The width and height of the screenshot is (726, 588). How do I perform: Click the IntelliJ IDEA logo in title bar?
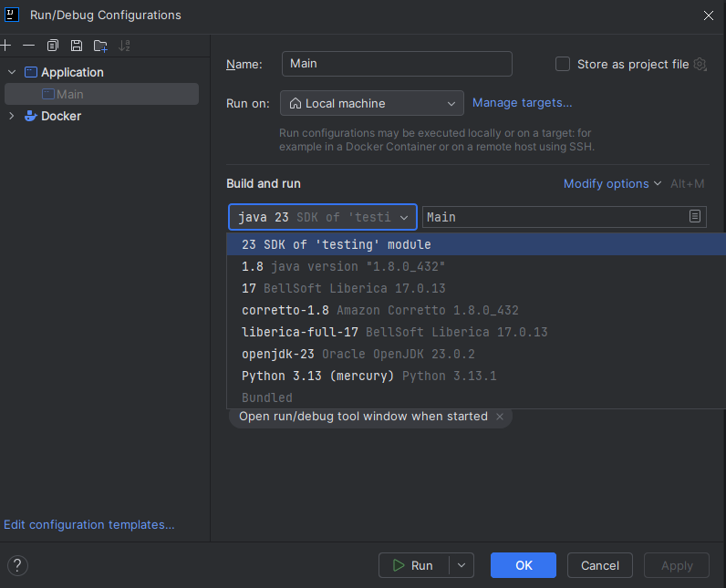pyautogui.click(x=12, y=15)
